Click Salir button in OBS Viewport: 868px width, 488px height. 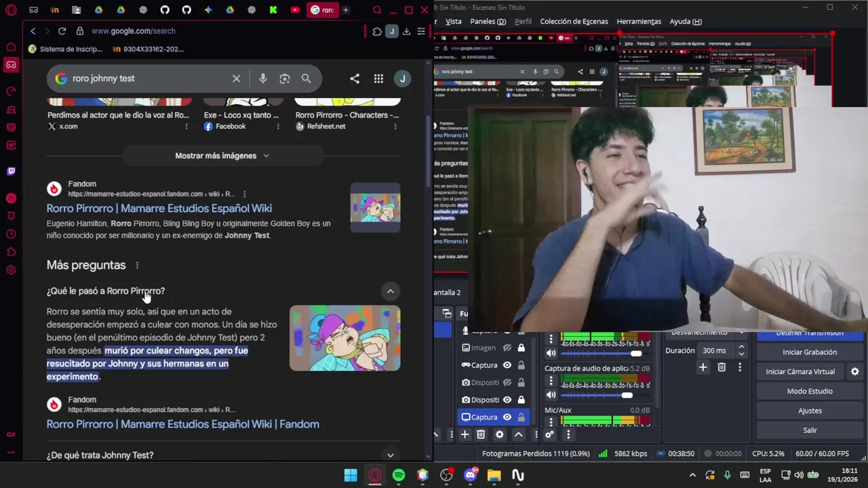coord(809,430)
